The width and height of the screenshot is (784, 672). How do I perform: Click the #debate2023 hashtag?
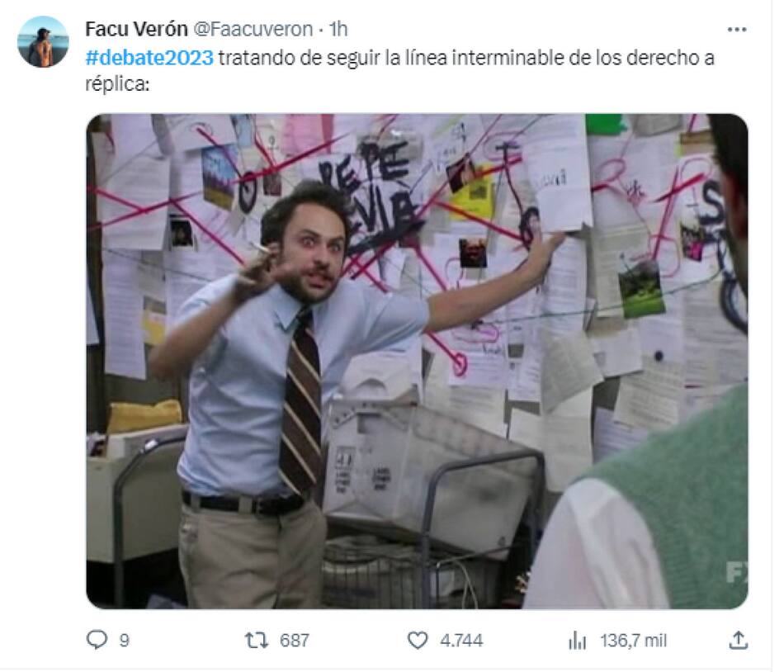click(149, 58)
